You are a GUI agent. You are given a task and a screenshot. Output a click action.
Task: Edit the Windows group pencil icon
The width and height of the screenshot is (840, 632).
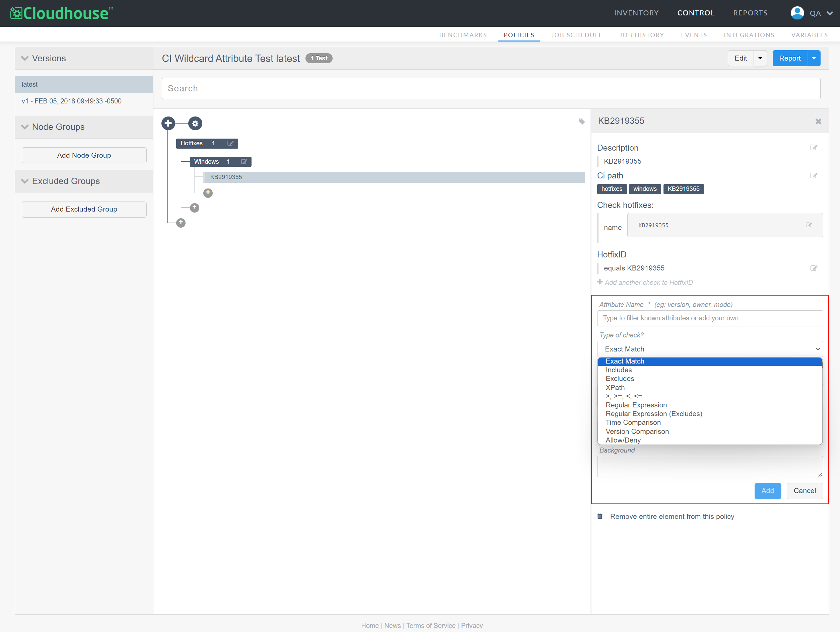click(244, 162)
